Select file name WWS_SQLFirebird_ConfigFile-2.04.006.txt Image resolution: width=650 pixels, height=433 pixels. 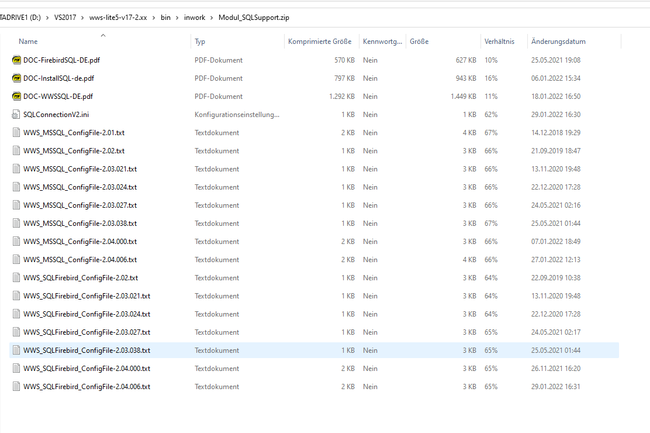pyautogui.click(x=87, y=387)
